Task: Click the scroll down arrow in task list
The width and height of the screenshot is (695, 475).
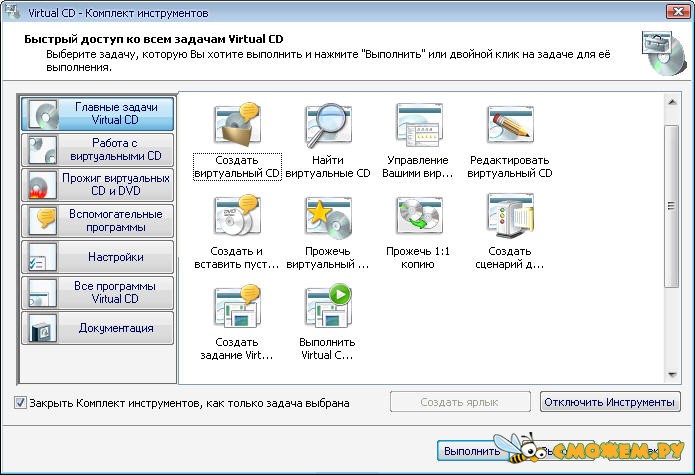Action: [672, 375]
